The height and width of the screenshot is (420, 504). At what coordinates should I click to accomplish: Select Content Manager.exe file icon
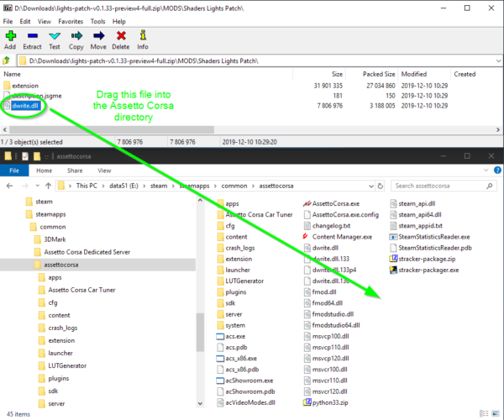(307, 237)
